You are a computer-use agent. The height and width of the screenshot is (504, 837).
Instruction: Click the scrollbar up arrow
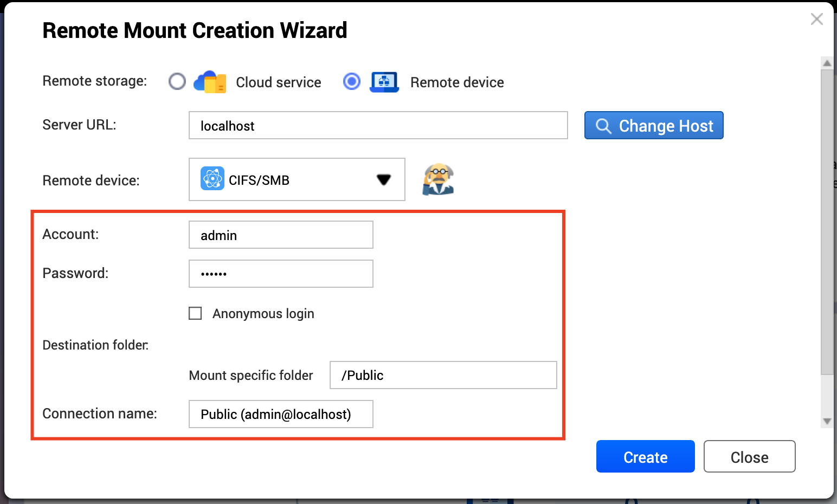pyautogui.click(x=827, y=63)
